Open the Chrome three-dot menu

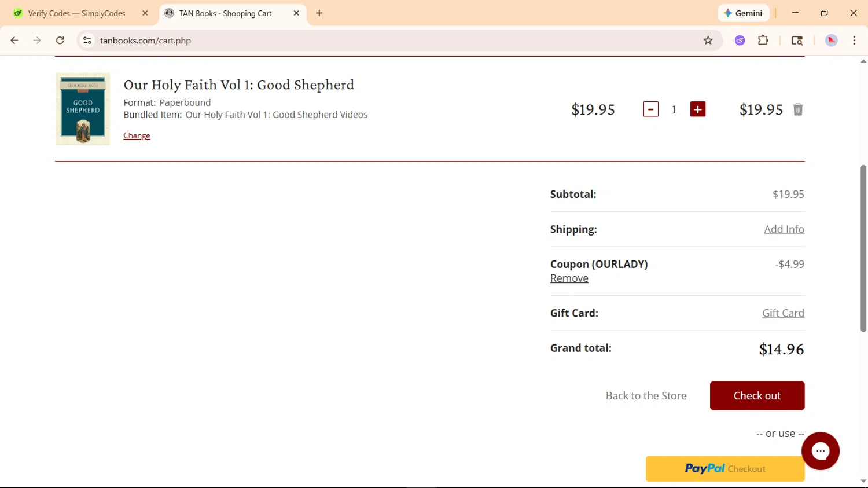tap(854, 41)
